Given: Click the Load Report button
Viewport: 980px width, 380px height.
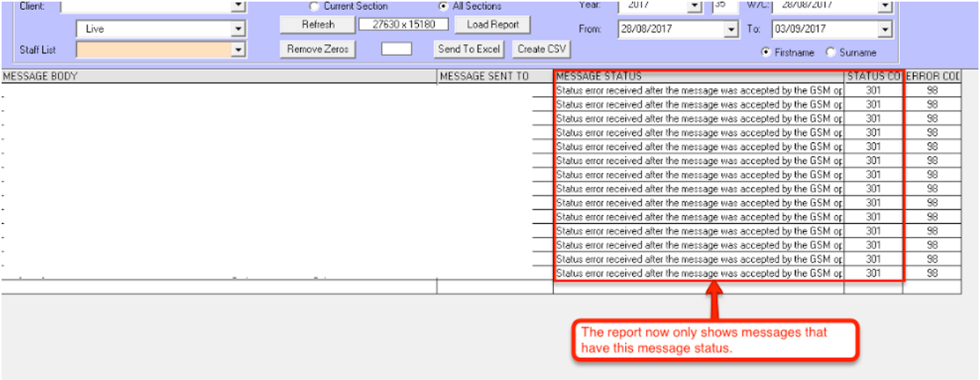Looking at the screenshot, I should point(492,25).
